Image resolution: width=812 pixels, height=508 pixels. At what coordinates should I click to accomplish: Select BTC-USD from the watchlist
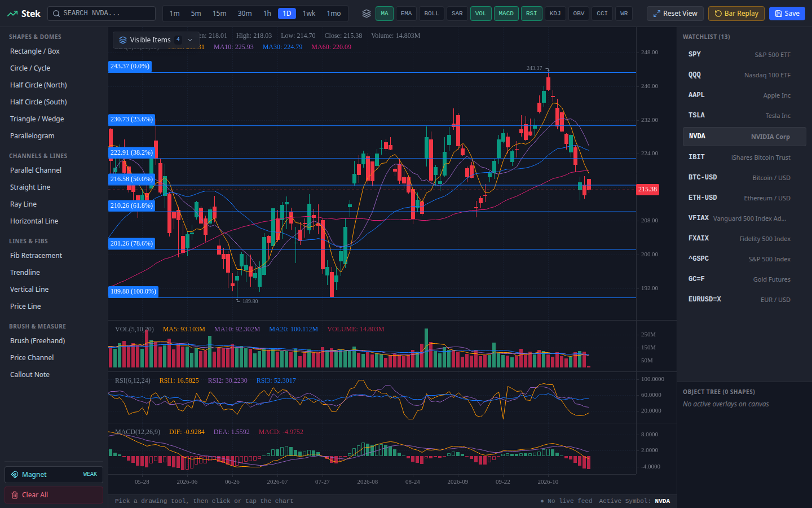coord(744,178)
